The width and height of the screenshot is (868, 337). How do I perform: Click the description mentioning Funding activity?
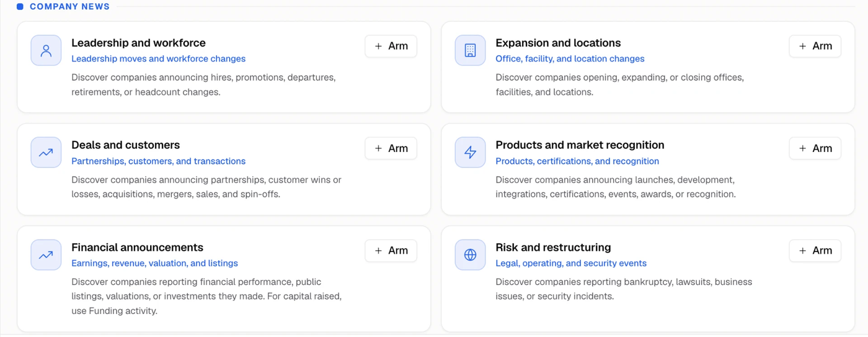tap(206, 297)
